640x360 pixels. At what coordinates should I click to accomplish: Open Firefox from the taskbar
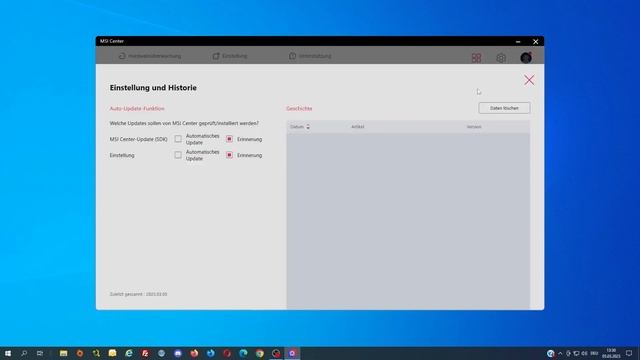pyautogui.click(x=194, y=353)
